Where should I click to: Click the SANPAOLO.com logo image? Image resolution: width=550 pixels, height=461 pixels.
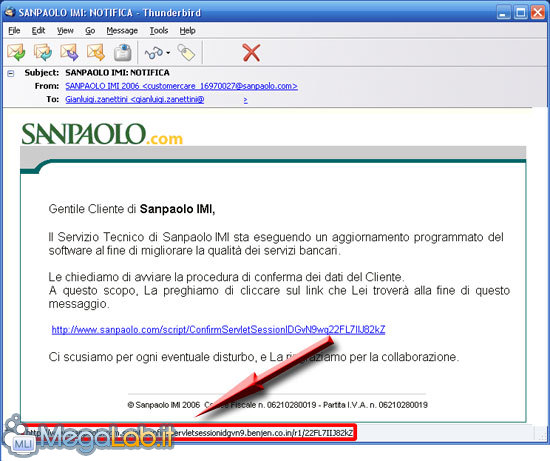(102, 134)
